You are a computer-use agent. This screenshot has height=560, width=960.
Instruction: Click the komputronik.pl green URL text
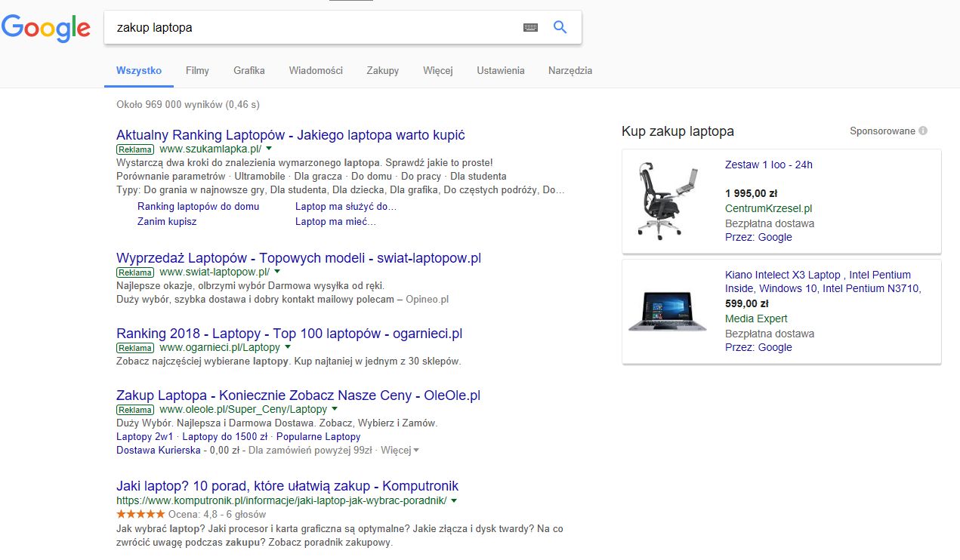point(282,500)
